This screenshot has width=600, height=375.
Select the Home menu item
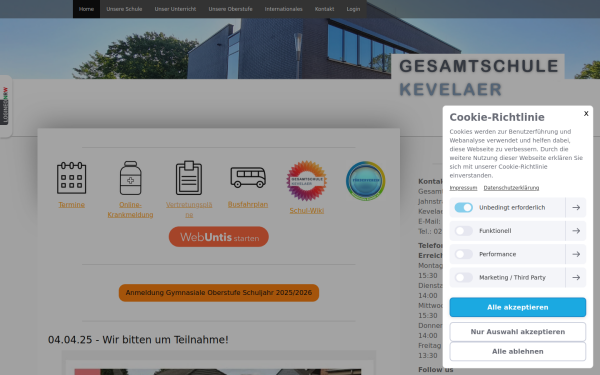click(x=86, y=9)
